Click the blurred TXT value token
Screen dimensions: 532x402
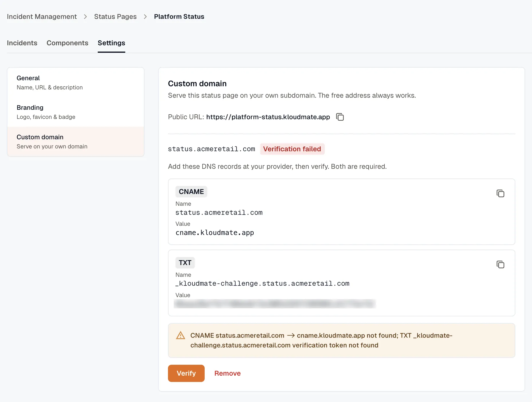[x=275, y=304]
